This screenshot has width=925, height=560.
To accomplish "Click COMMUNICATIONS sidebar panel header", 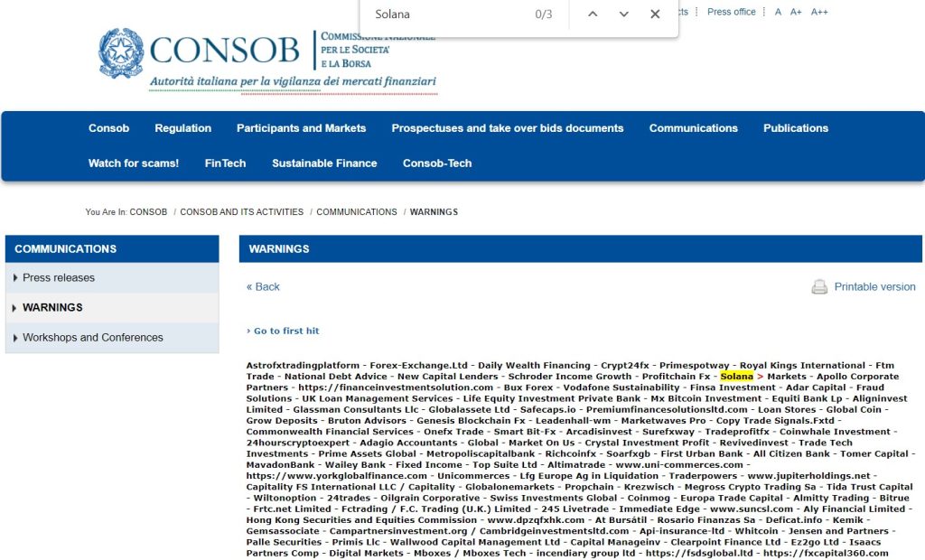I will [x=112, y=249].
